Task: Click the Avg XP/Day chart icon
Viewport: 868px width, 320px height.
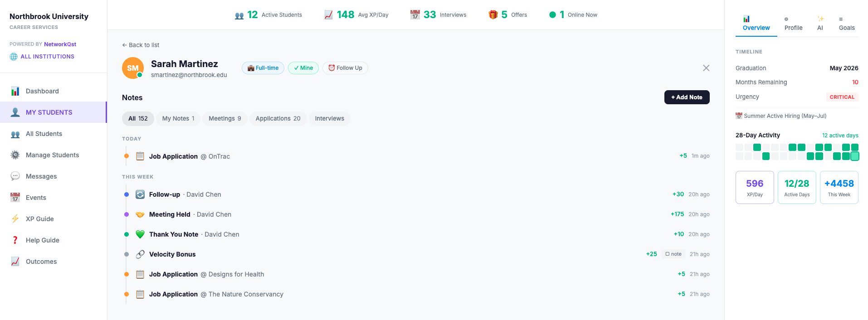Action: [329, 15]
